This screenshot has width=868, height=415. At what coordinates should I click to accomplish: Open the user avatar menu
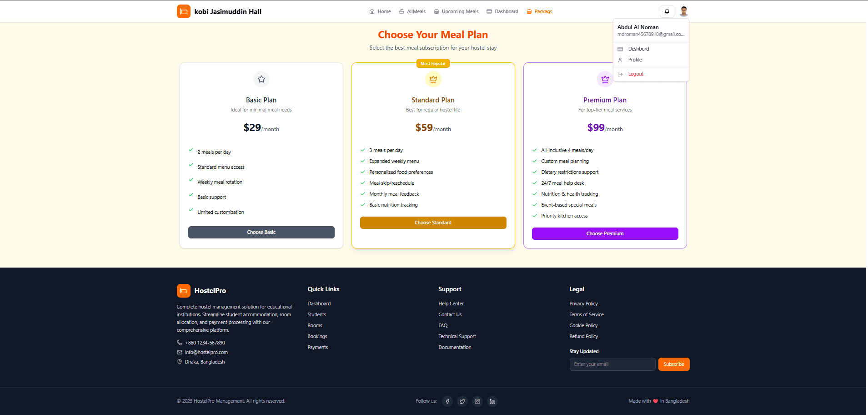tap(683, 11)
